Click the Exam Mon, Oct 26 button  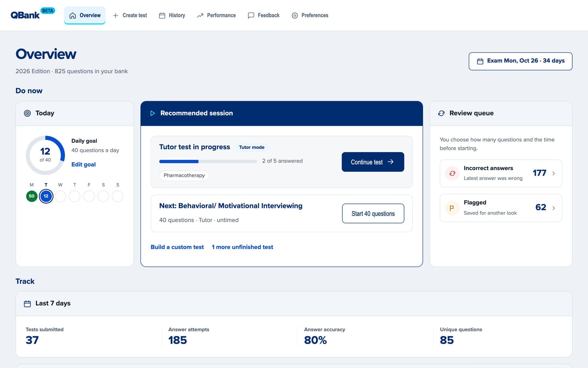coord(520,61)
